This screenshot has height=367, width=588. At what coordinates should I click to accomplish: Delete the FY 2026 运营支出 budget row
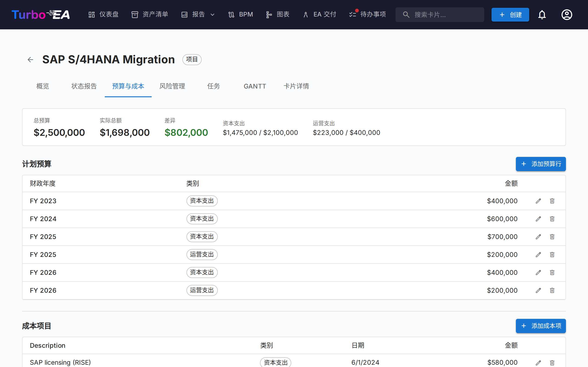[552, 291]
